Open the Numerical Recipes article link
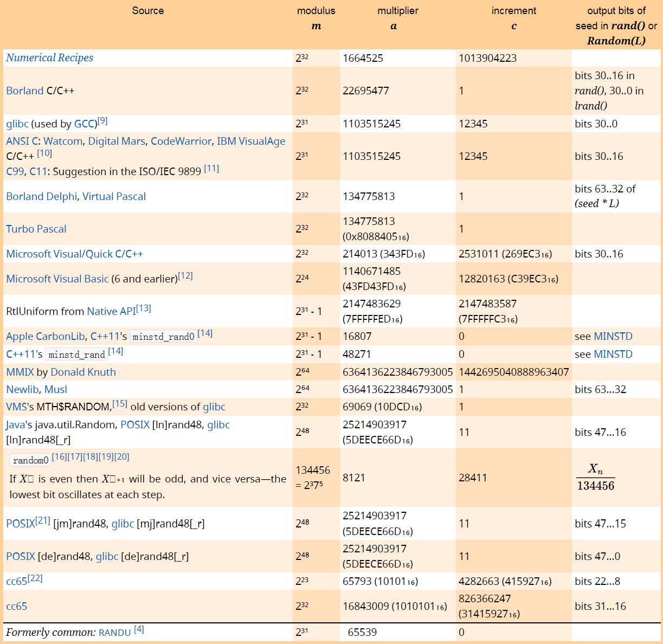The height and width of the screenshot is (644, 663). pos(49,57)
